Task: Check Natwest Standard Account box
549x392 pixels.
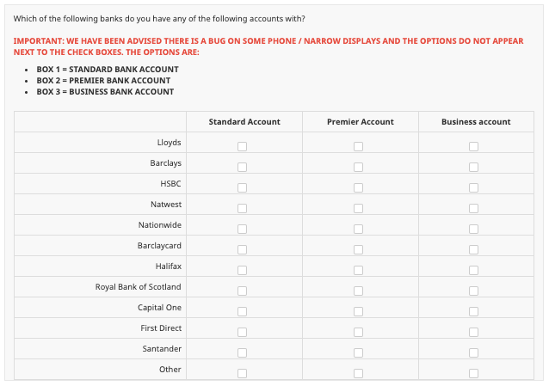Action: [243, 208]
